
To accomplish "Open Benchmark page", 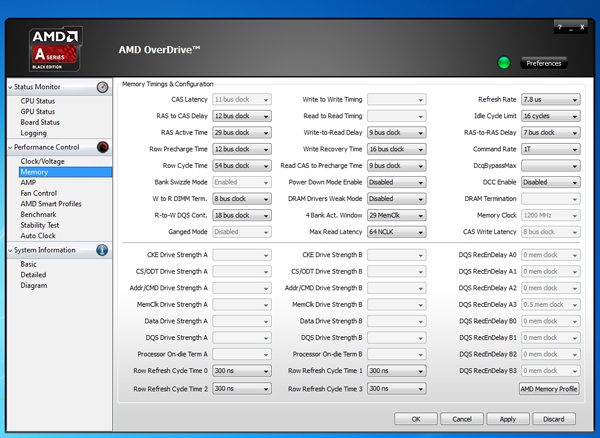I will pos(38,215).
